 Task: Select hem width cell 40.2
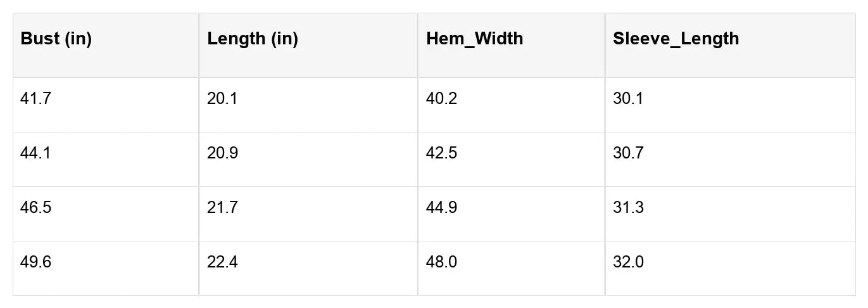442,99
